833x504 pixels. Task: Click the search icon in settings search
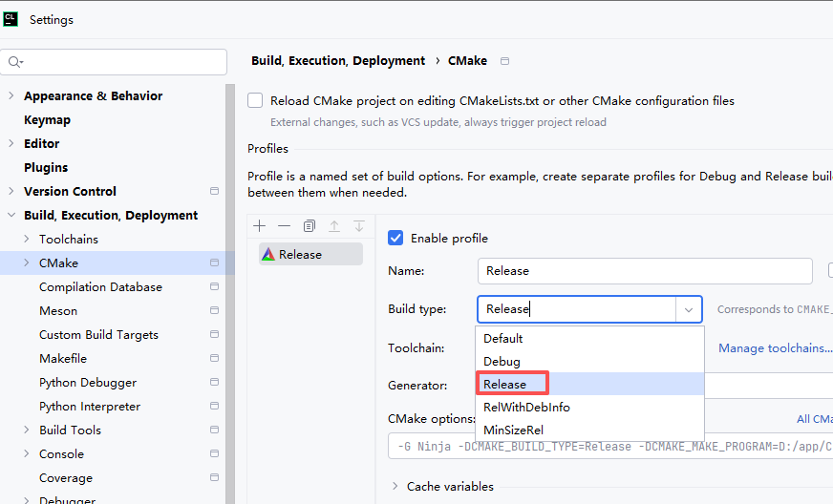point(15,62)
